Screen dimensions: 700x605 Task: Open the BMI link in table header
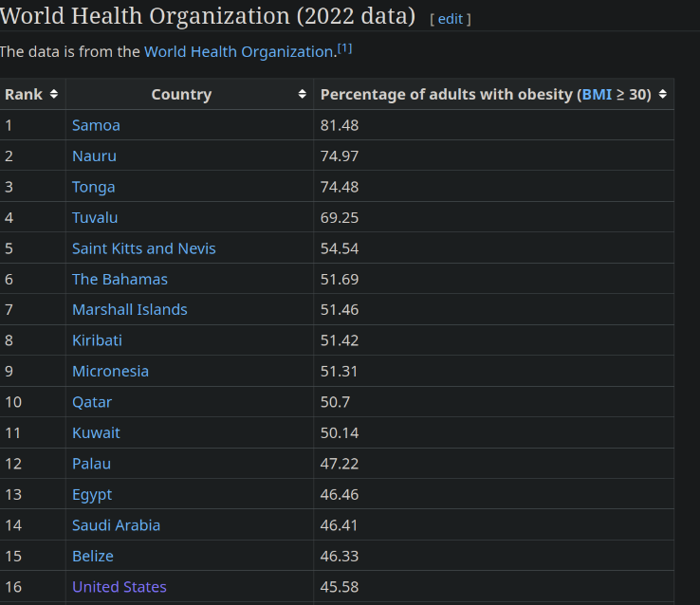pos(597,94)
